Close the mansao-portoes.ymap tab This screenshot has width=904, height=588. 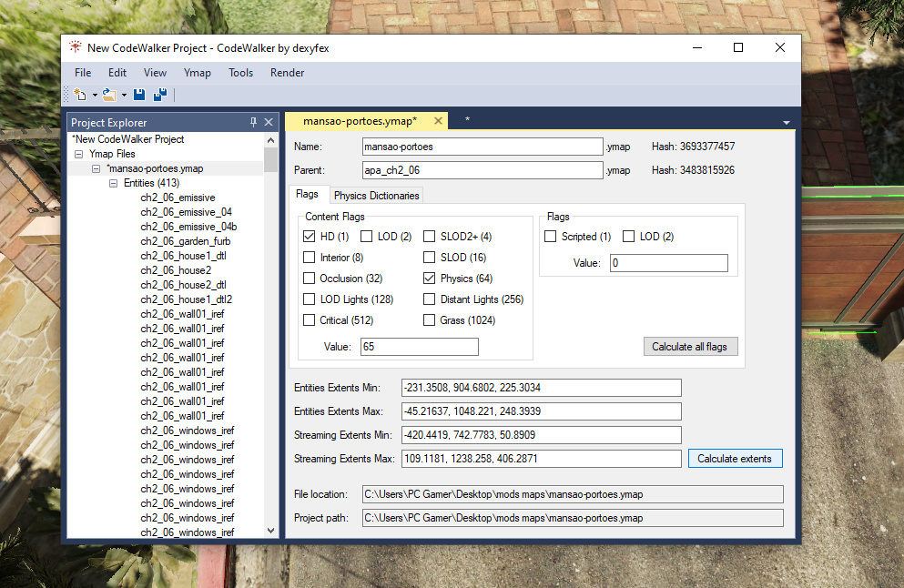click(x=438, y=120)
